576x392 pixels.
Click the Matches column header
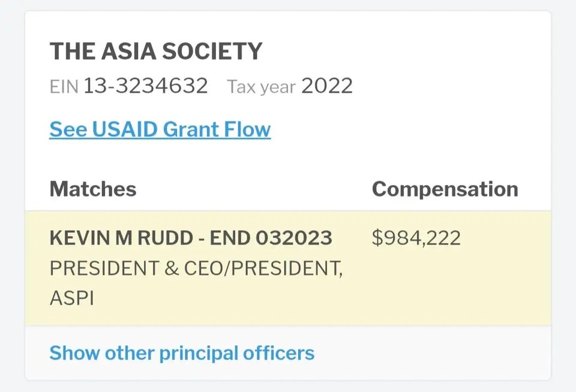coord(93,189)
